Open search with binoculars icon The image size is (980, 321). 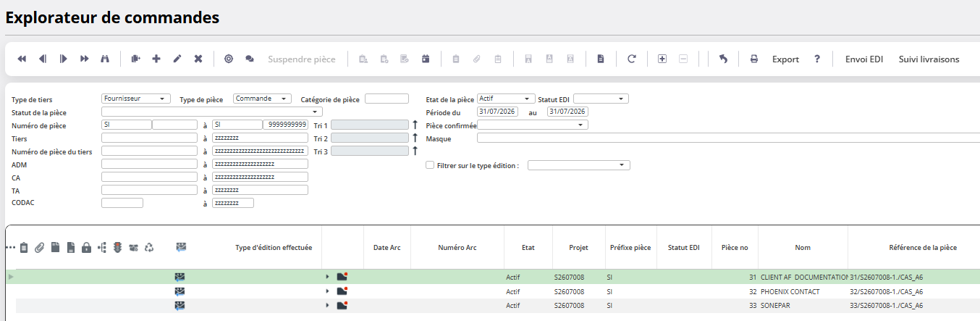(x=105, y=59)
